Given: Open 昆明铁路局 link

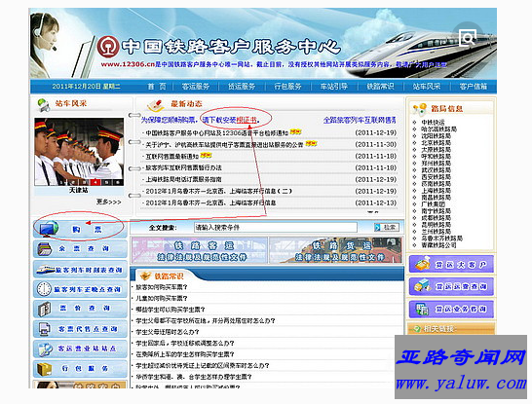Looking at the screenshot, I should click(436, 225).
